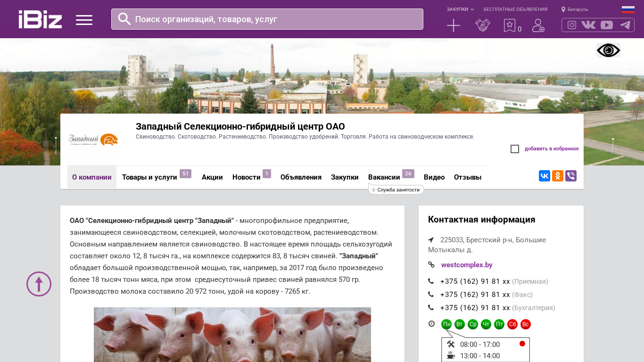This screenshot has width=644, height=362.
Task: Click the website link chain icon
Action: coord(431,265)
